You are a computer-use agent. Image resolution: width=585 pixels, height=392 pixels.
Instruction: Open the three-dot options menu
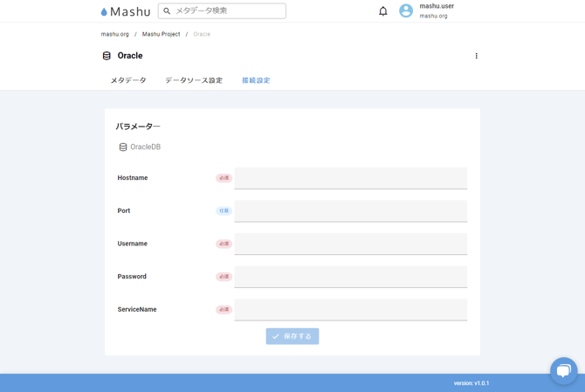point(476,56)
